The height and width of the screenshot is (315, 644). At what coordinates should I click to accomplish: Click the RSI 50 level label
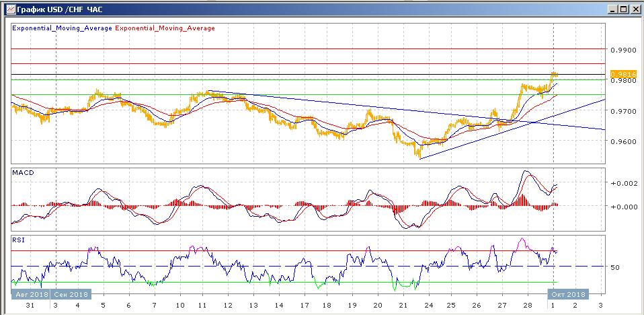pos(614,267)
